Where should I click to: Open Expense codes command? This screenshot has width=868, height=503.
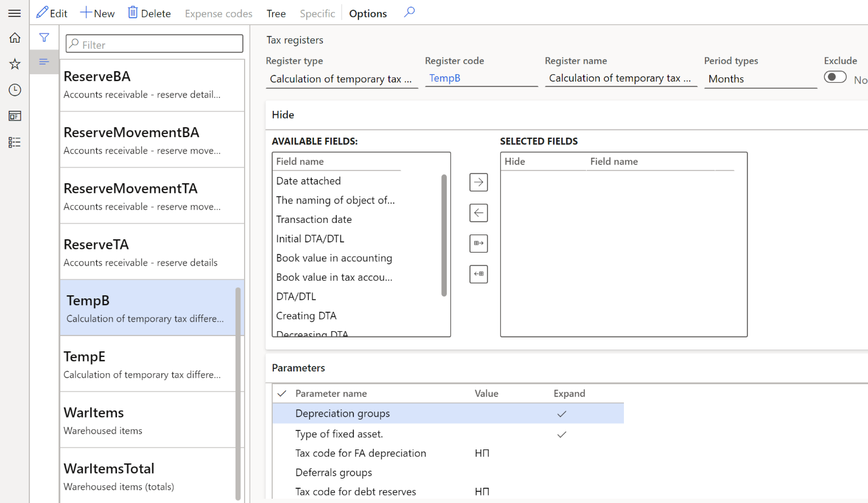coord(219,13)
